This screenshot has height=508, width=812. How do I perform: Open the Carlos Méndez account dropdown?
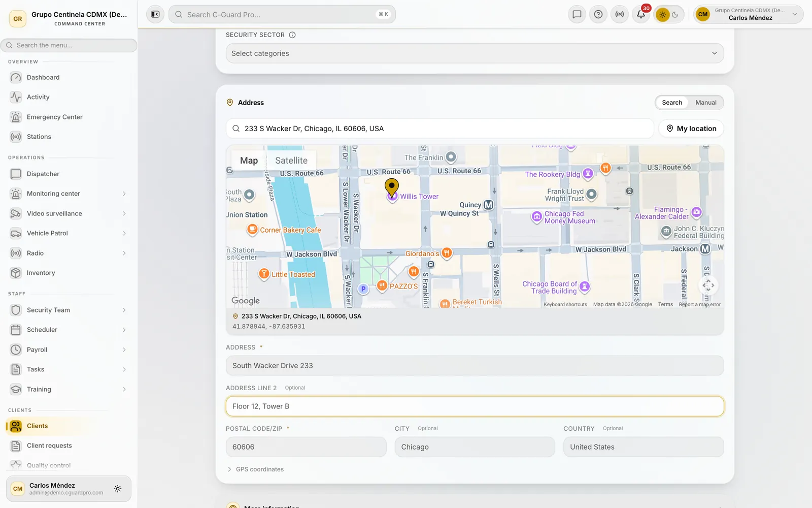coord(749,14)
